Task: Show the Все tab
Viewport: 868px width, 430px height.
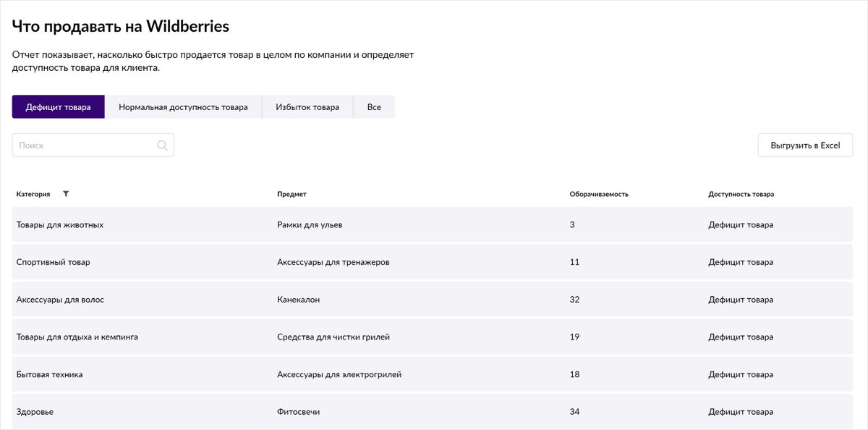Action: click(374, 107)
